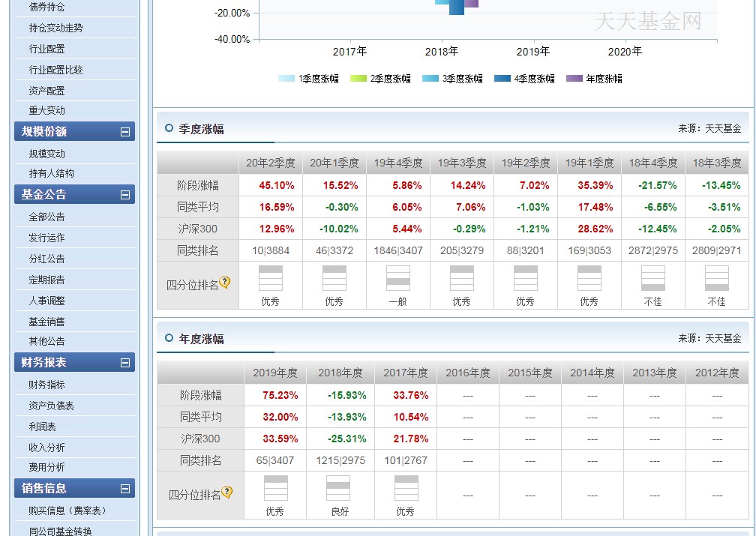This screenshot has height=536, width=756.
Task: Collapse the 财务报表 sidebar section
Action: [124, 363]
